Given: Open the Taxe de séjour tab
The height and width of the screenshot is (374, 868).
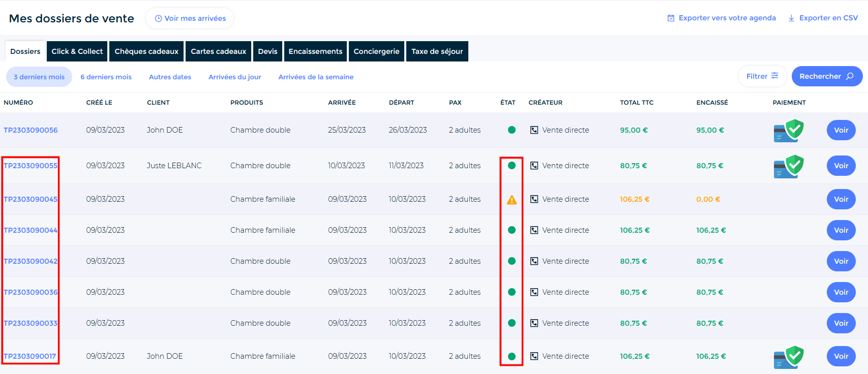Looking at the screenshot, I should pos(437,51).
